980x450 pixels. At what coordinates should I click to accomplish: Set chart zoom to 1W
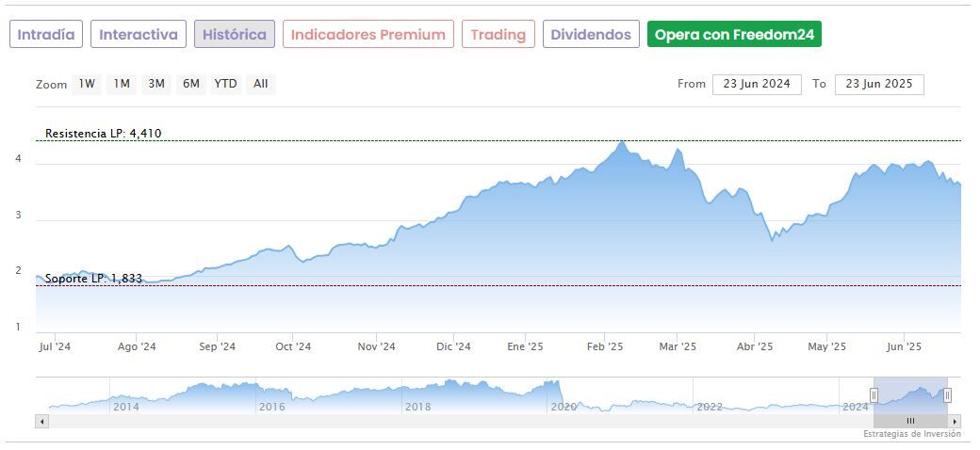(87, 84)
